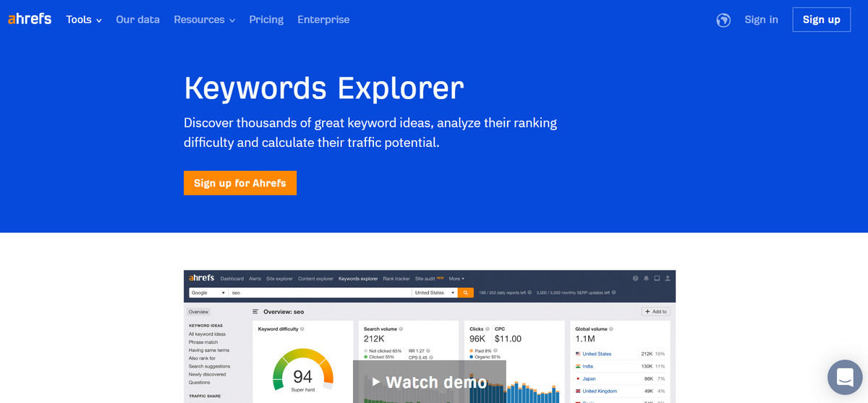Screen dimensions: 868x403
Task: Click the orange Sign up for Ahrefs button
Action: tap(240, 183)
